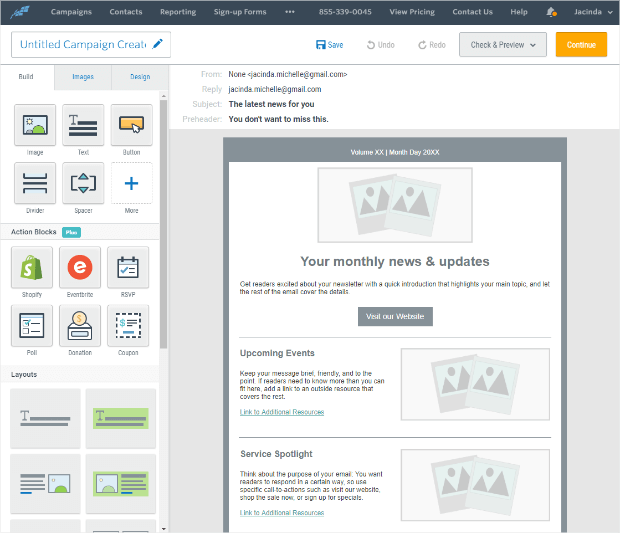620x533 pixels.
Task: Click the Reply email address
Action: (x=275, y=89)
